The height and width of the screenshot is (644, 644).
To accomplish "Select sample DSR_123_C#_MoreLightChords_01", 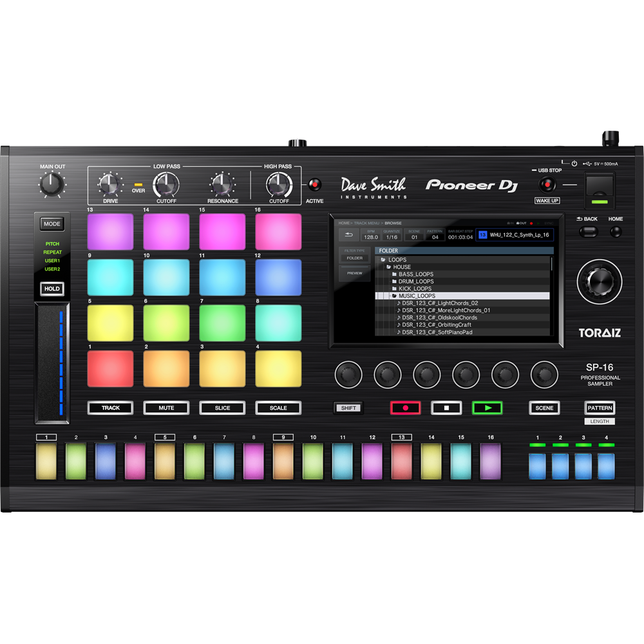I will (463, 310).
